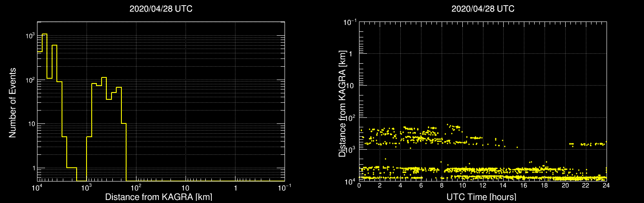Click the 10^-1 tick on histogram distance axis
This screenshot has width=644, height=203.
pos(284,187)
